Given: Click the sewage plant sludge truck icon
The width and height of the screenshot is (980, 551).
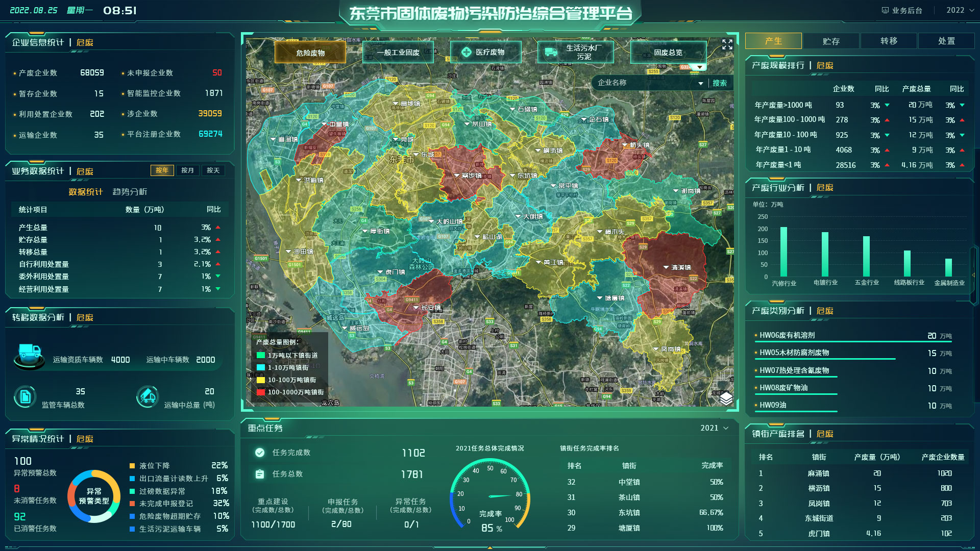Looking at the screenshot, I should click(551, 52).
